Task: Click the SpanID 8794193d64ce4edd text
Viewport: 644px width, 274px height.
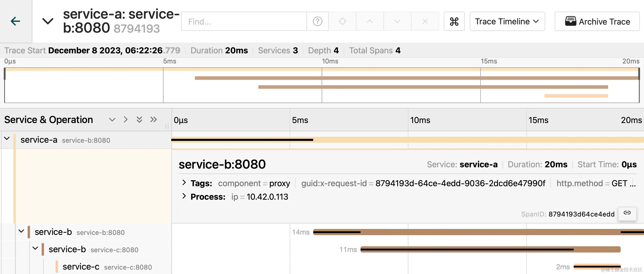Action: pyautogui.click(x=568, y=214)
